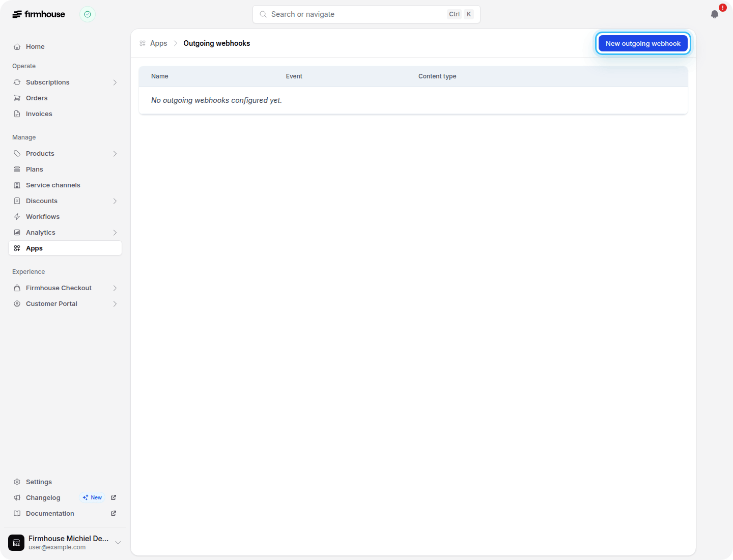
Task: Open the notifications bell
Action: [715, 14]
